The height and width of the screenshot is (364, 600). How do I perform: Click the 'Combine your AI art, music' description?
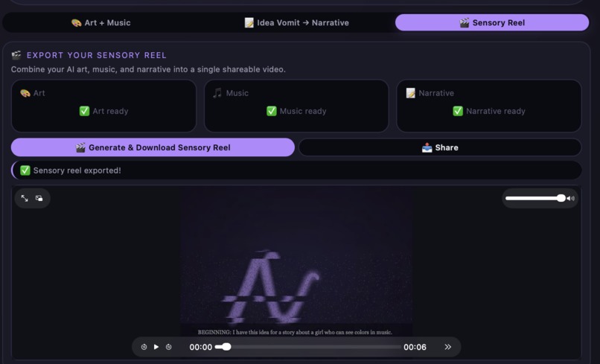click(148, 69)
